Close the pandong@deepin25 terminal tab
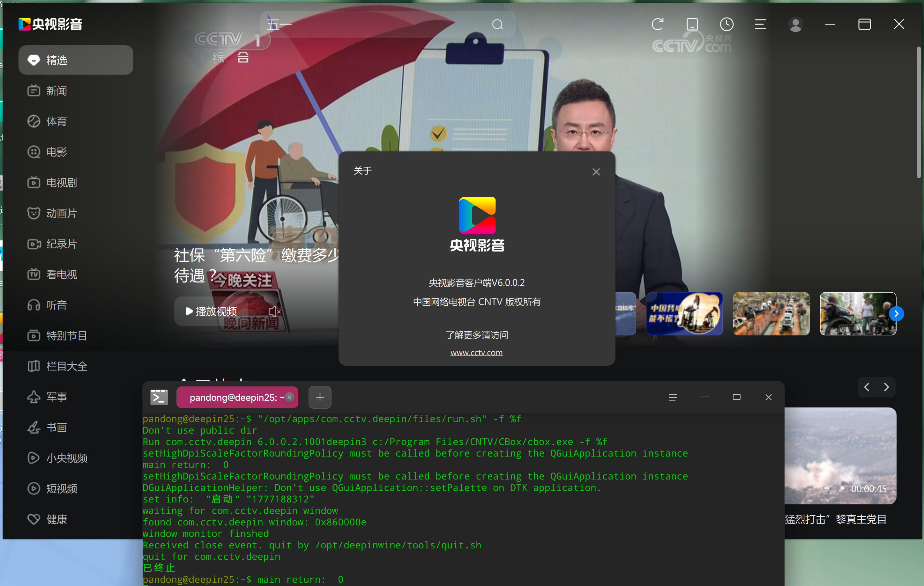924x586 pixels. (290, 397)
